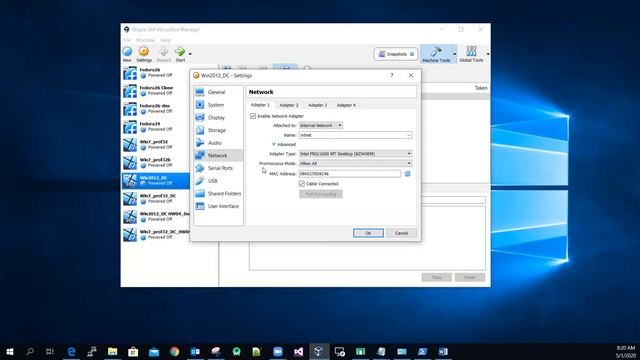Open Task View from the taskbar
The image size is (640, 360).
coord(50,351)
